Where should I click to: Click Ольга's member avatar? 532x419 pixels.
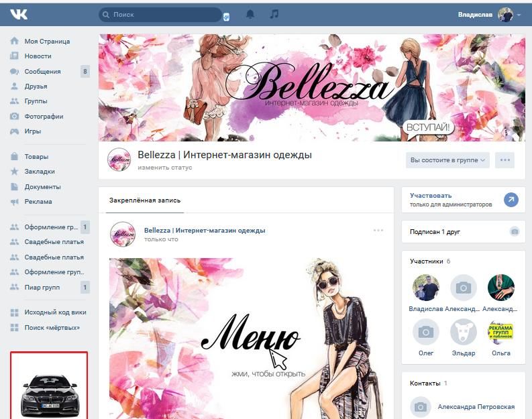(500, 332)
